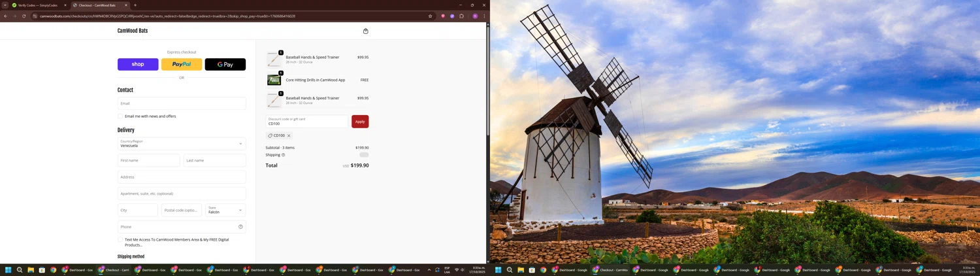Pay with the Shop Pay express button
980x276 pixels.
138,64
